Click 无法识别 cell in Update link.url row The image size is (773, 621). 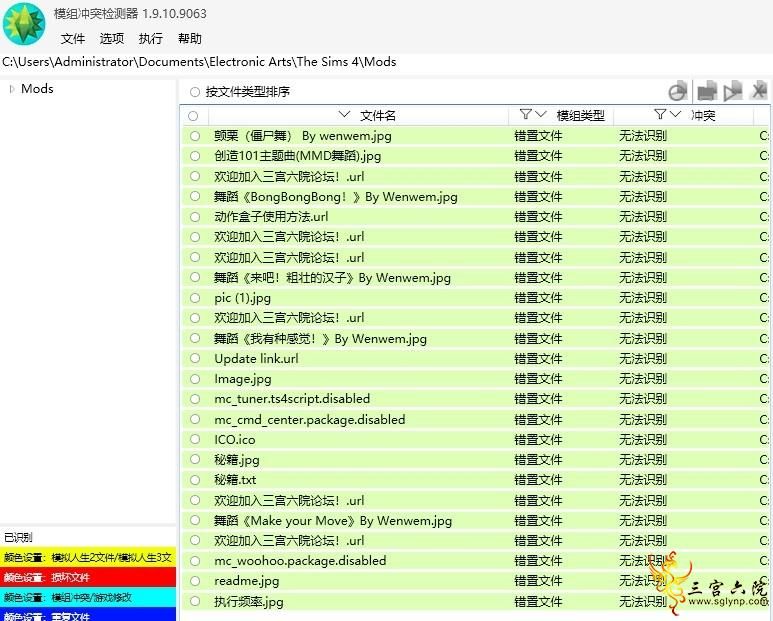pyautogui.click(x=643, y=358)
